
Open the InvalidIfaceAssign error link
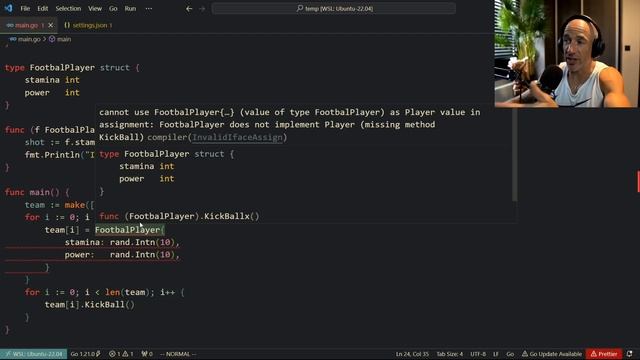coord(237,137)
